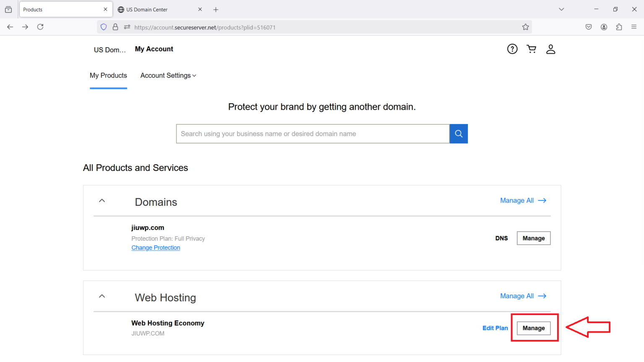Collapse the Web Hosting section
The width and height of the screenshot is (644, 362).
(102, 296)
